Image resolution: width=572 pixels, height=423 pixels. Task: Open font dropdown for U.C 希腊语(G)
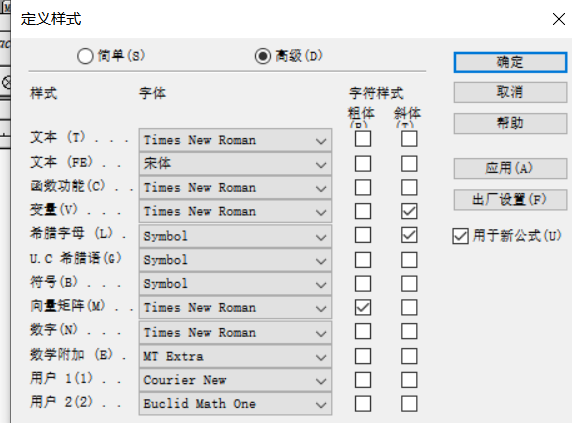click(235, 260)
